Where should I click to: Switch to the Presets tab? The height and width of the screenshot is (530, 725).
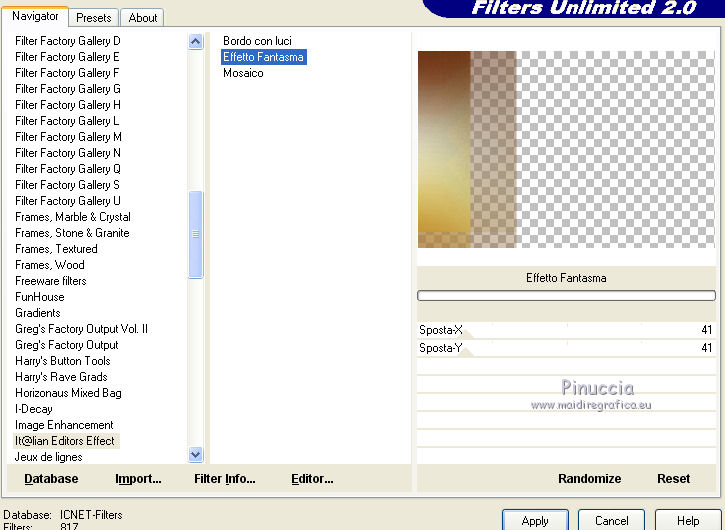click(94, 18)
